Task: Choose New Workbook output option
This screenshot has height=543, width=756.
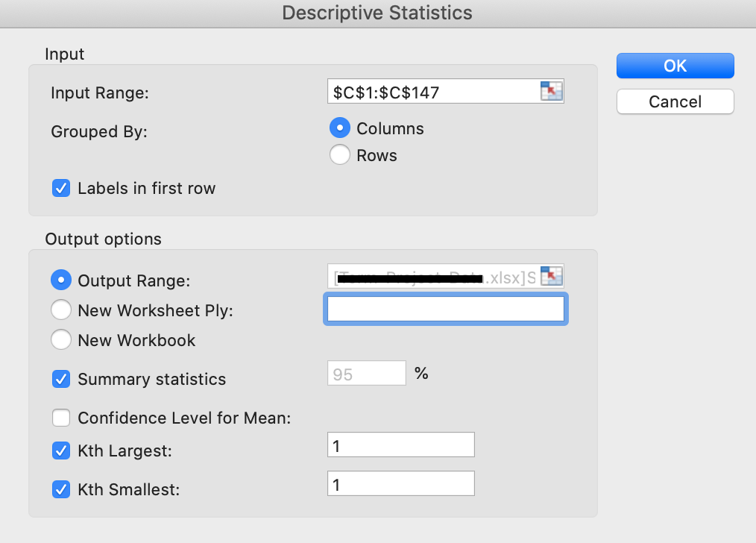Action: tap(61, 340)
